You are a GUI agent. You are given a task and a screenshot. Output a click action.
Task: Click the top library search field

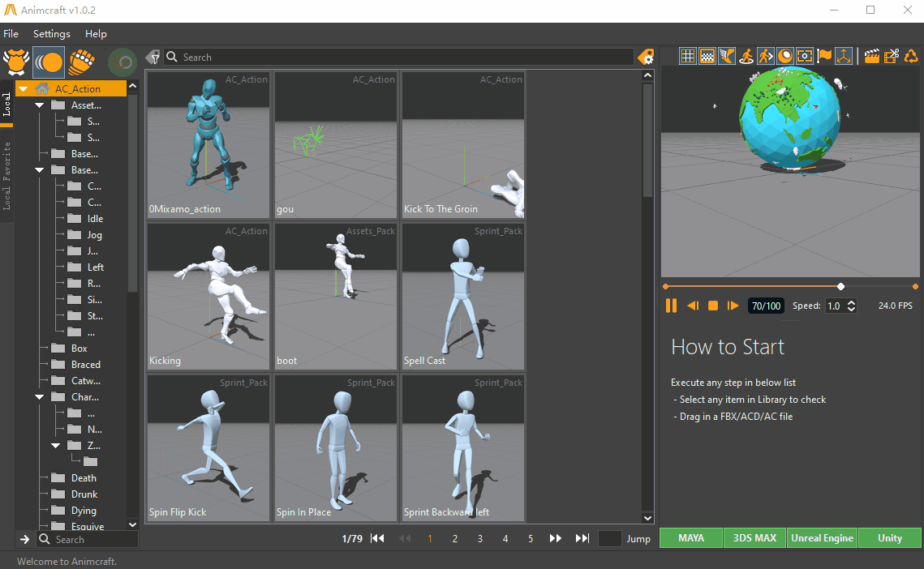(398, 57)
